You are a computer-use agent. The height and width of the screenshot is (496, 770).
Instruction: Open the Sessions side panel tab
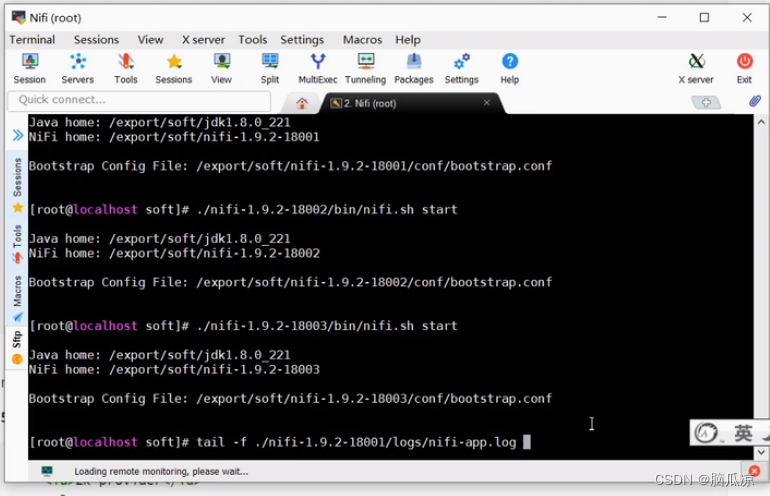[18, 185]
